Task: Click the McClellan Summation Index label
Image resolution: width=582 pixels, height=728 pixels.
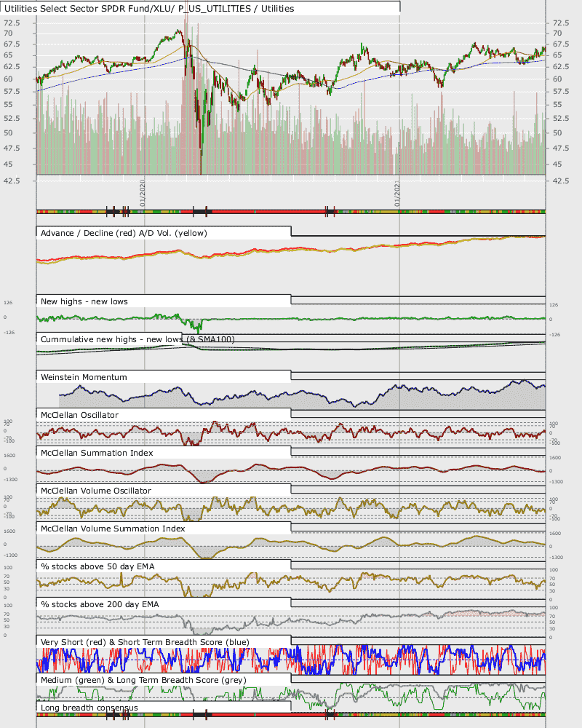Action: click(x=97, y=453)
